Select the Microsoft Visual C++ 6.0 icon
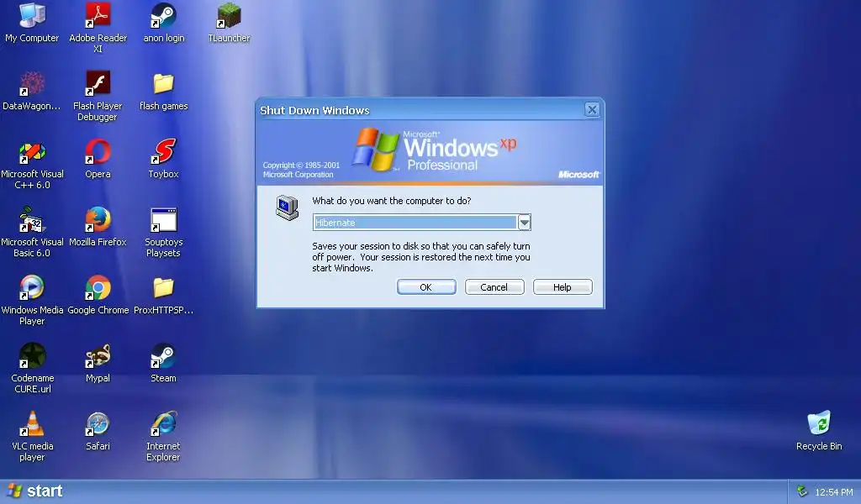Image resolution: width=861 pixels, height=504 pixels. [x=32, y=152]
